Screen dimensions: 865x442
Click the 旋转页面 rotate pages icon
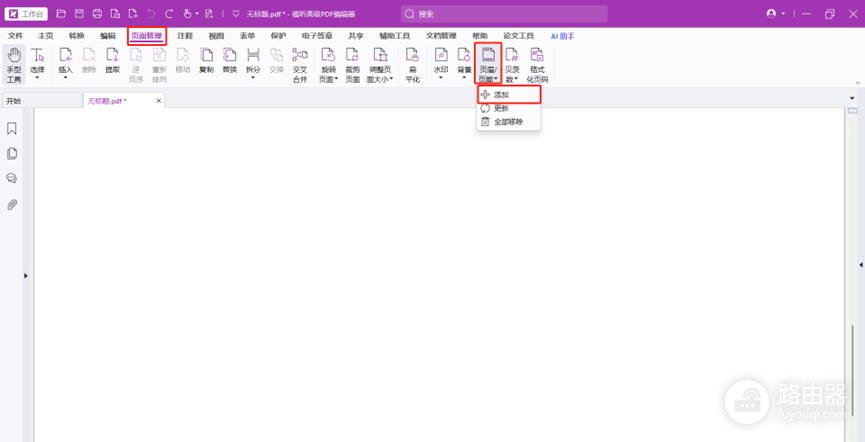tap(328, 55)
